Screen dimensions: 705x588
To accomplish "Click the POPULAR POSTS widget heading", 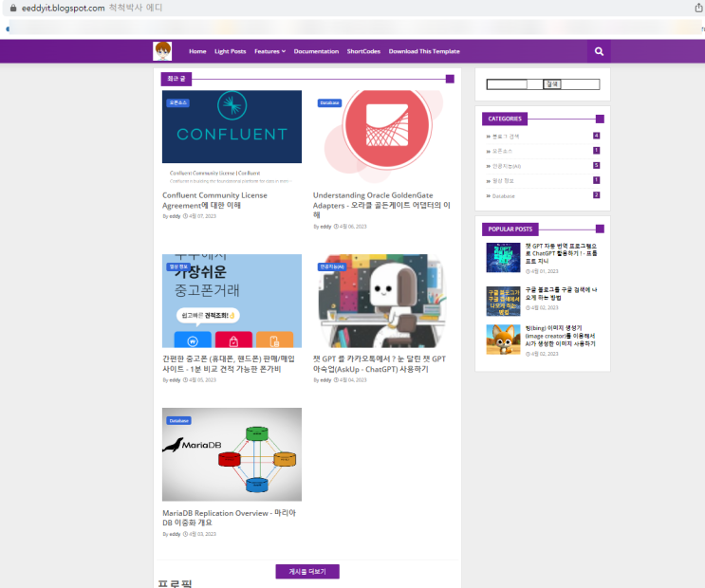I will (510, 230).
